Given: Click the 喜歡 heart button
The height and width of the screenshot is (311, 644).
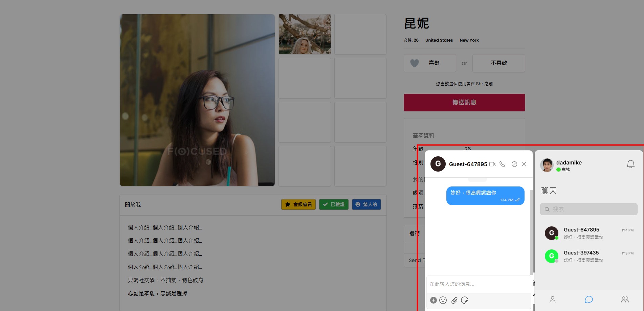Looking at the screenshot, I should [429, 63].
